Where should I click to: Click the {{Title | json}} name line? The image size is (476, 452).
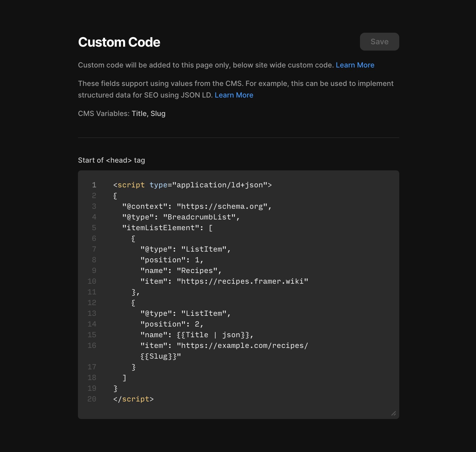pyautogui.click(x=197, y=335)
